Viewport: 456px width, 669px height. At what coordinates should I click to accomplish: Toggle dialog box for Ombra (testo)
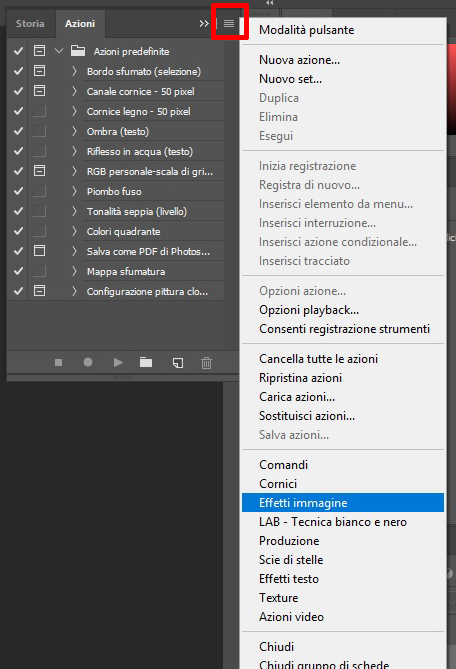[x=39, y=131]
